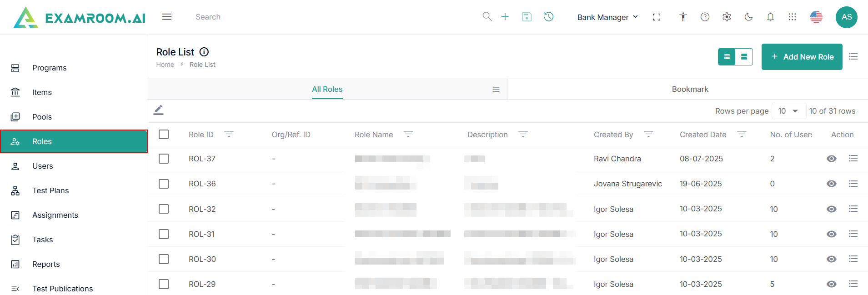Screen dimensions: 868x295
Task: Open Pools in sidebar
Action: [74, 117]
